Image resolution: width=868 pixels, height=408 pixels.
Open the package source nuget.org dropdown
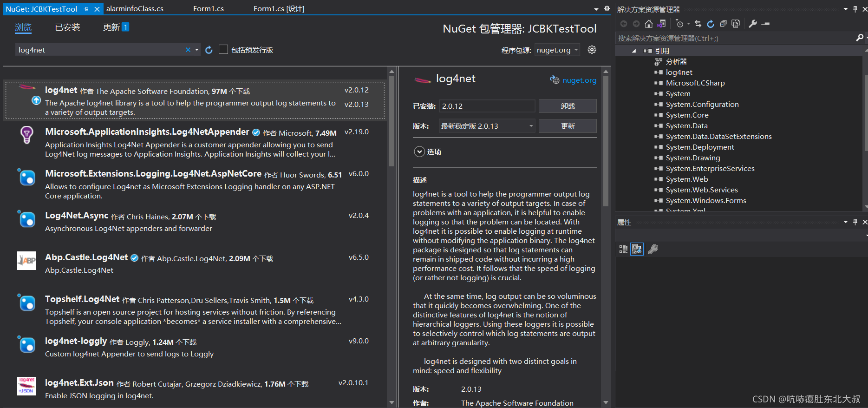point(557,50)
